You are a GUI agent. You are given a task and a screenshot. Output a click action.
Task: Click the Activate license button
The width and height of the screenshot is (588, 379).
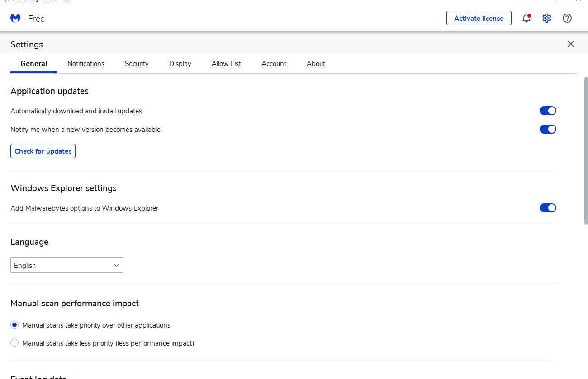point(479,18)
